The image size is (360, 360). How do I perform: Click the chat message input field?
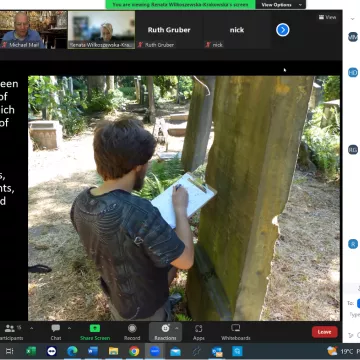[x=355, y=314]
